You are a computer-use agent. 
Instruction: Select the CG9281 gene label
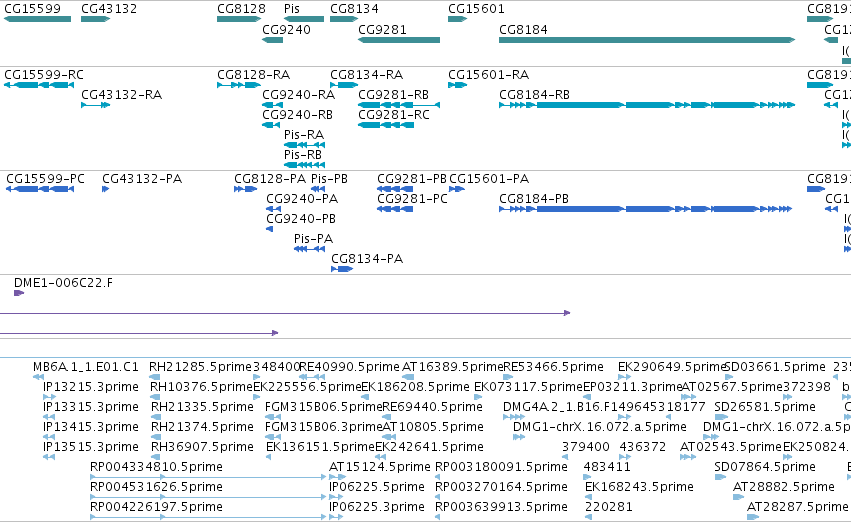(382, 29)
